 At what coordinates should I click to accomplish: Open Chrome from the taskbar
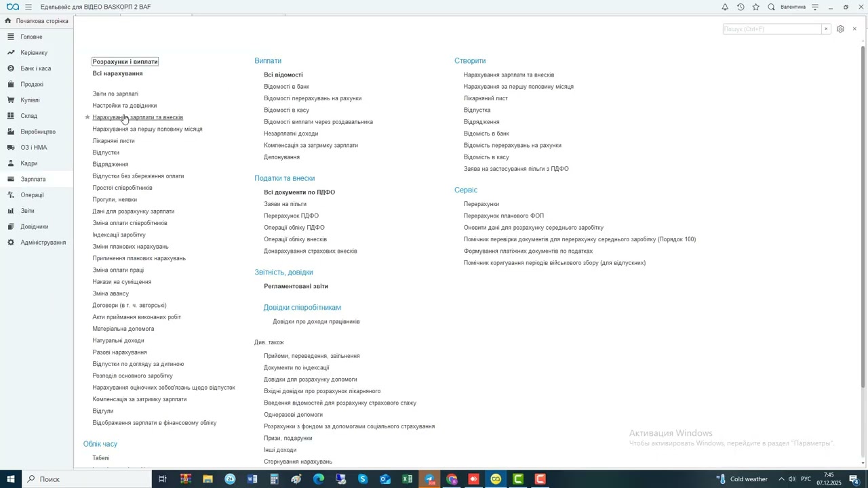[x=452, y=479]
